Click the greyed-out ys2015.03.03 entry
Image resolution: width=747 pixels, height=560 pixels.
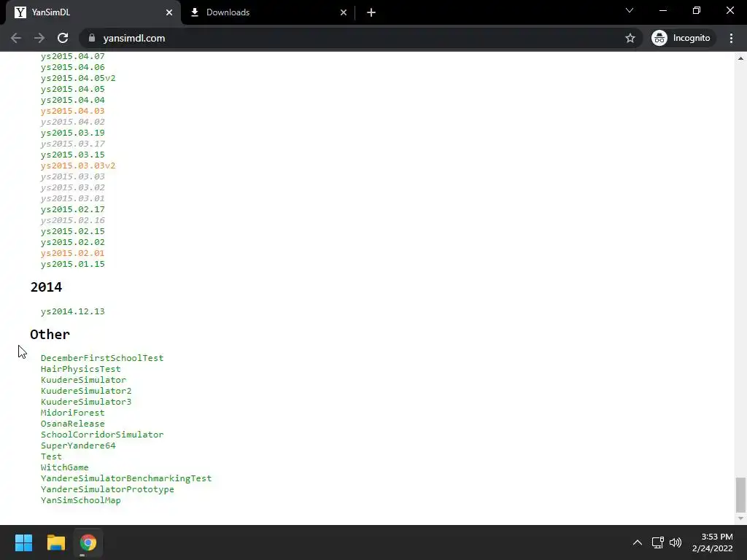point(72,176)
